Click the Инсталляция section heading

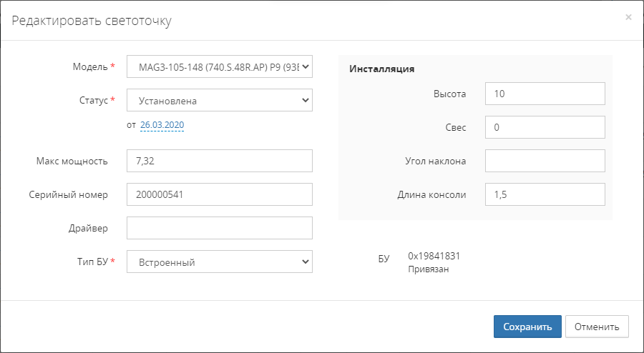coord(382,69)
